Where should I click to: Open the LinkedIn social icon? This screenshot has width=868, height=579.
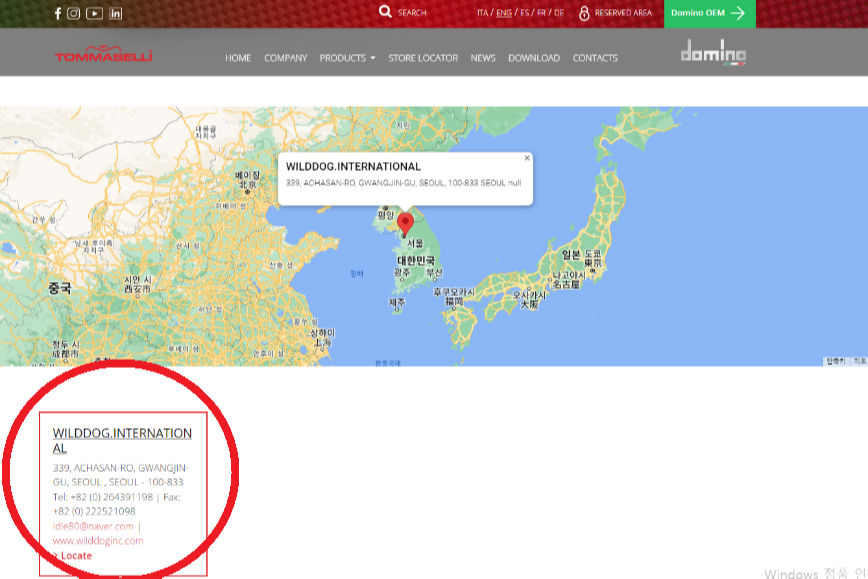115,13
